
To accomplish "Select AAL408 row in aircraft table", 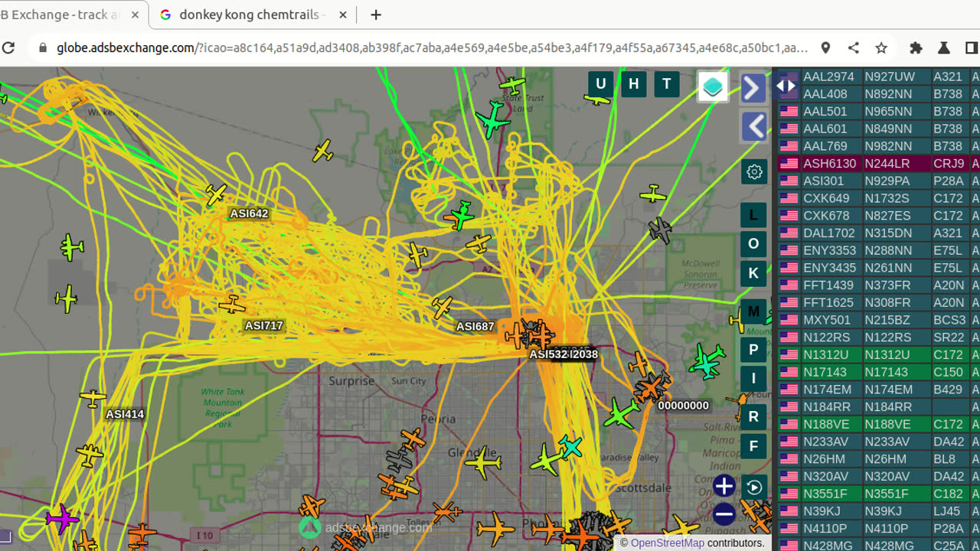I will pyautogui.click(x=879, y=93).
